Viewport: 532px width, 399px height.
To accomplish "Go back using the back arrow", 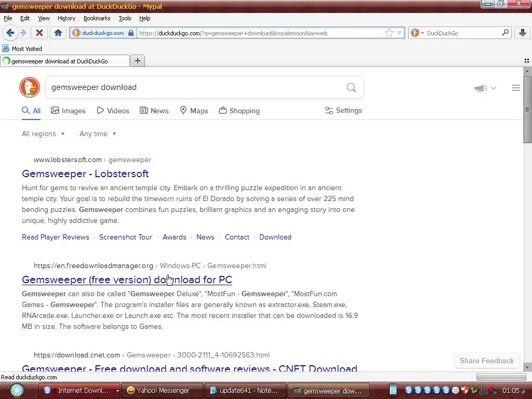I will pos(10,33).
